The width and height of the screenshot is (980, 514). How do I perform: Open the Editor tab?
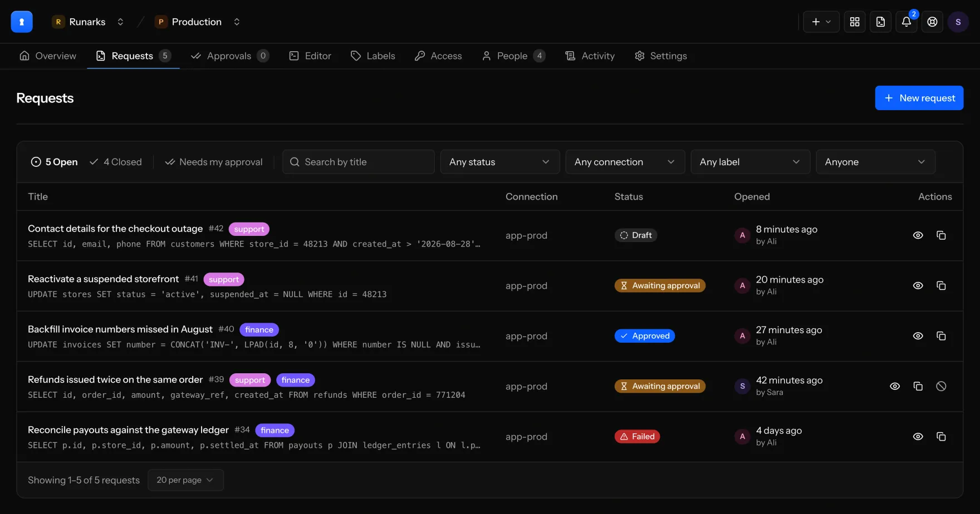click(310, 56)
